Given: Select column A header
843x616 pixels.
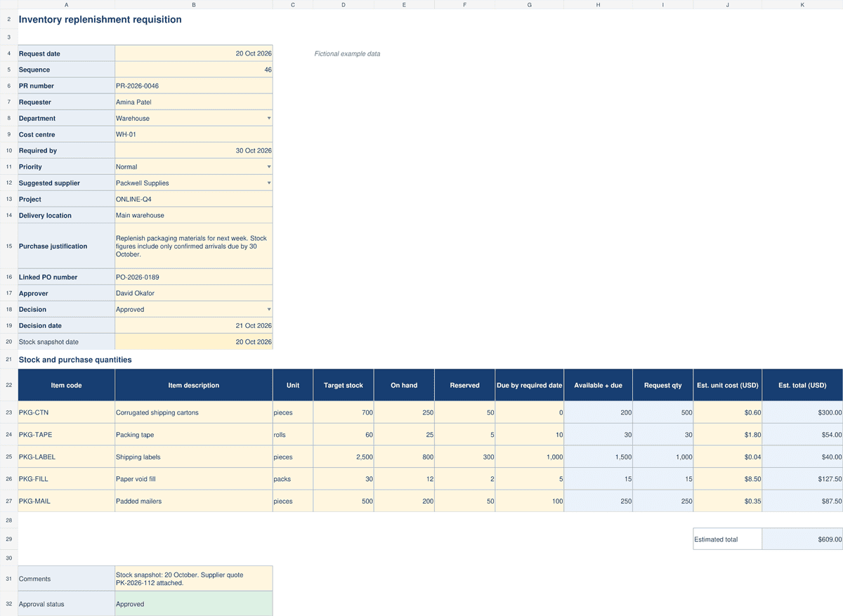Looking at the screenshot, I should 66,5.
